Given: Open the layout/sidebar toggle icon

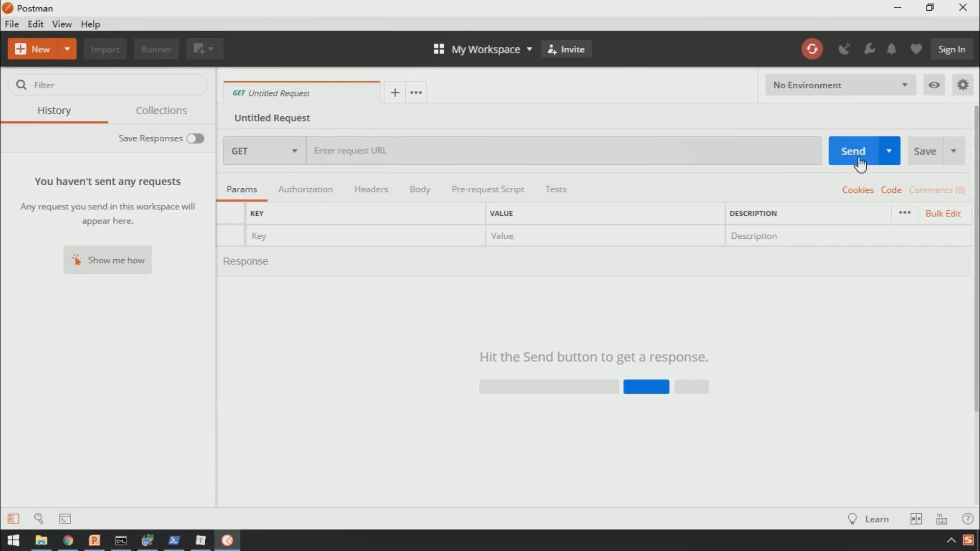Looking at the screenshot, I should [x=13, y=518].
